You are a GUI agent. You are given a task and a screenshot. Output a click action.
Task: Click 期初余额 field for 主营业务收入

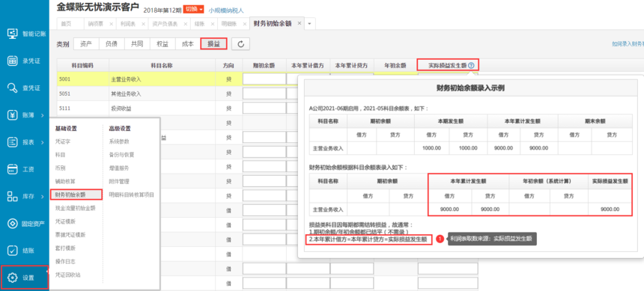point(264,79)
